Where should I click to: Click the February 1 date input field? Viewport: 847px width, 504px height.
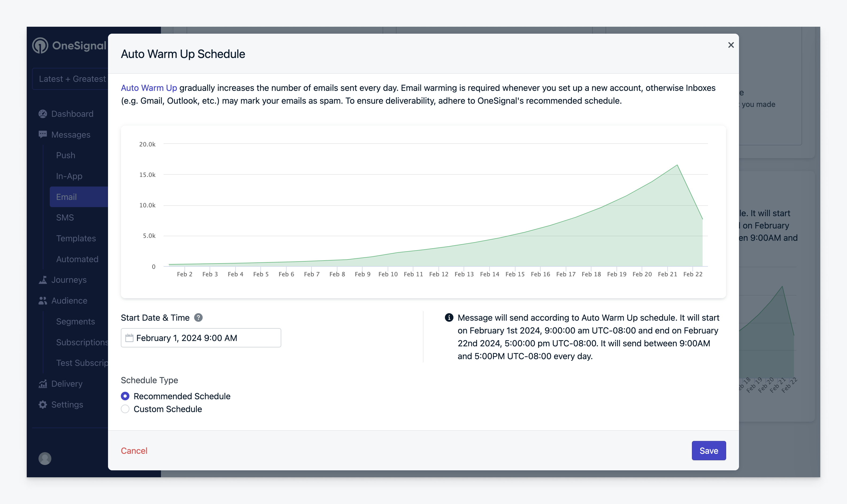click(x=201, y=338)
